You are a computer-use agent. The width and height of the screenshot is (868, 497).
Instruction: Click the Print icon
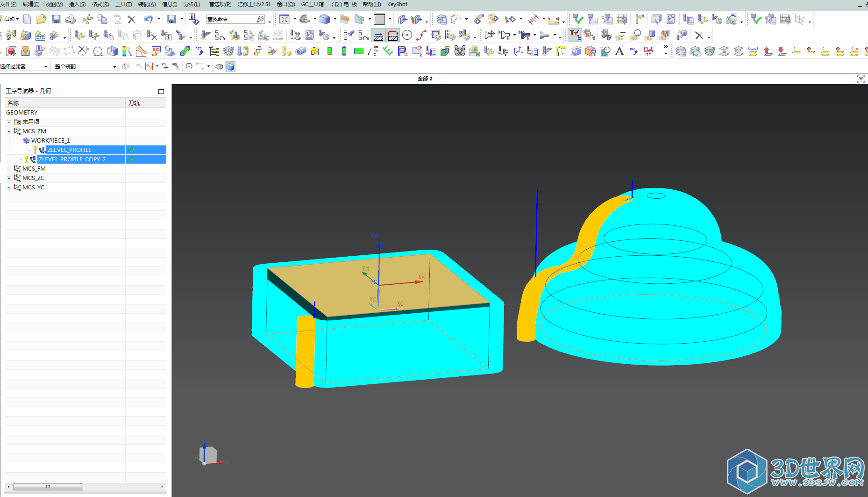click(x=71, y=19)
